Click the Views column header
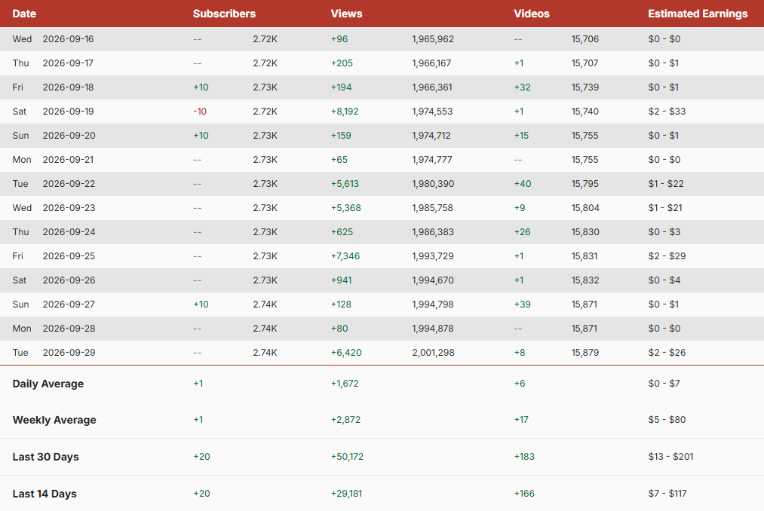764x511 pixels. click(x=346, y=14)
